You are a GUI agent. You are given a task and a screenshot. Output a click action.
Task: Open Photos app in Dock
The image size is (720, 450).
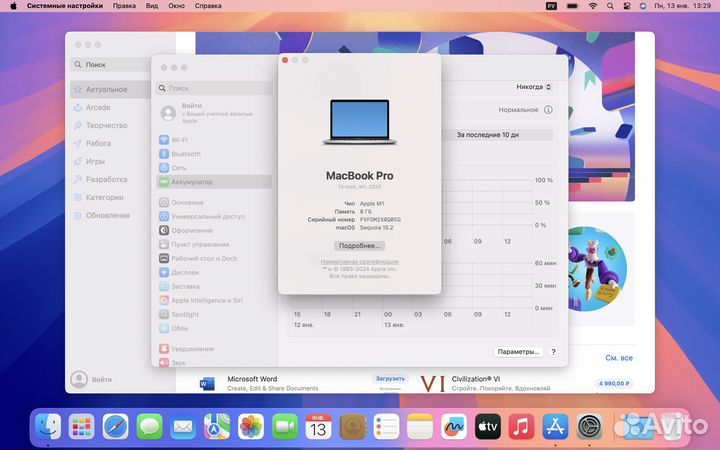pos(251,427)
